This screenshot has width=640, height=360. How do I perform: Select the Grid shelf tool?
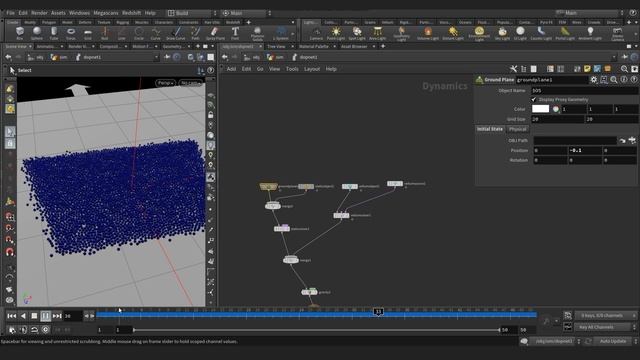tap(88, 33)
